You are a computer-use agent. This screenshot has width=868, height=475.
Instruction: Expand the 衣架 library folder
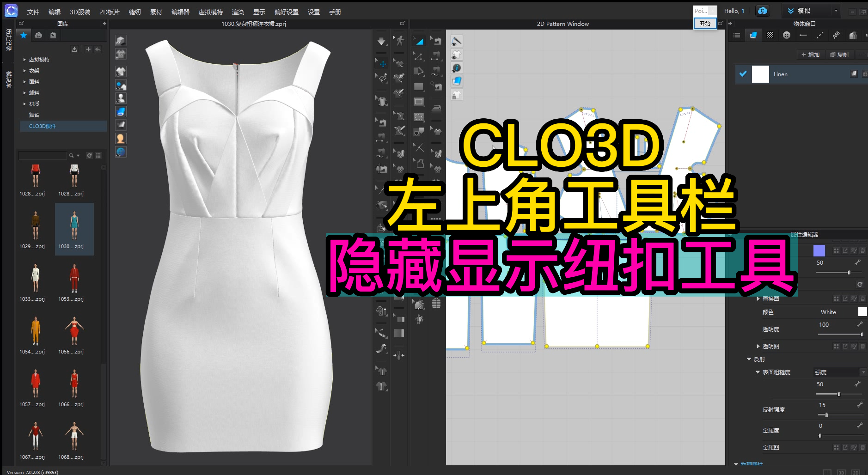tap(24, 71)
